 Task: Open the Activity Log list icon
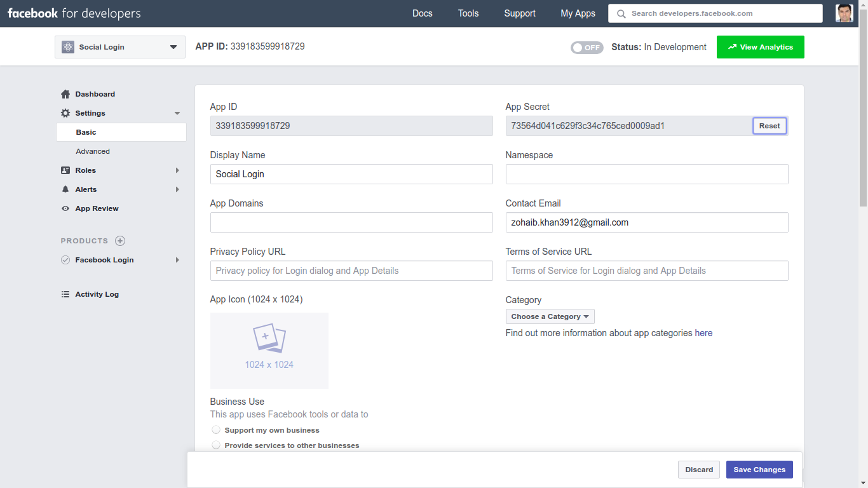click(65, 294)
